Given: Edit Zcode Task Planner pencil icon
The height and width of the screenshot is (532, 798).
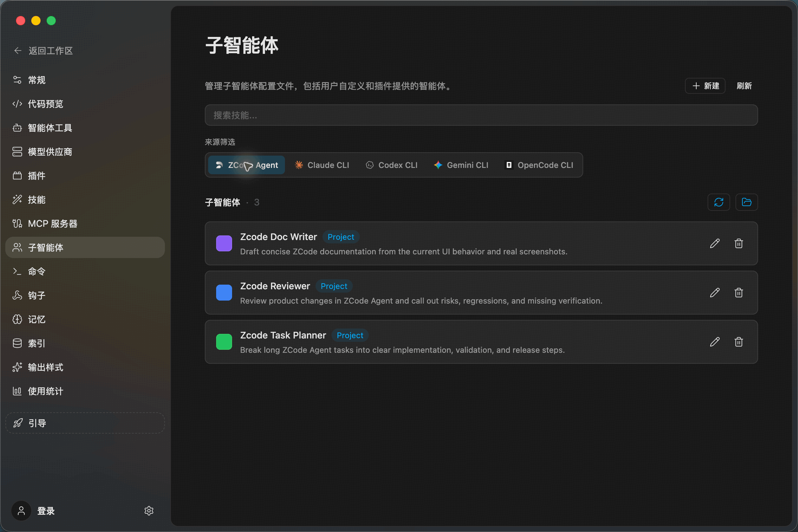Looking at the screenshot, I should pos(715,342).
